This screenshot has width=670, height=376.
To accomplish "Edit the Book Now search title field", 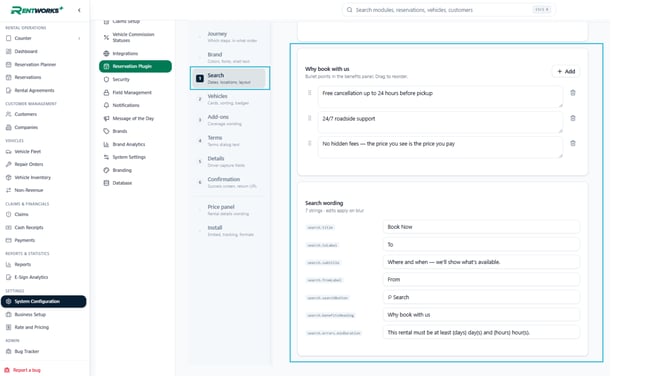I will 481,227.
